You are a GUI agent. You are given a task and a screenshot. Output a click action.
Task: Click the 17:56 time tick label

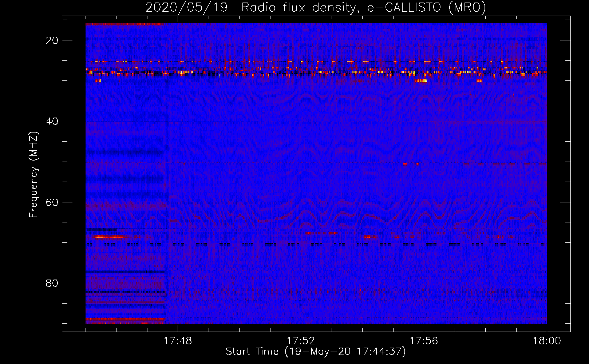(x=424, y=341)
